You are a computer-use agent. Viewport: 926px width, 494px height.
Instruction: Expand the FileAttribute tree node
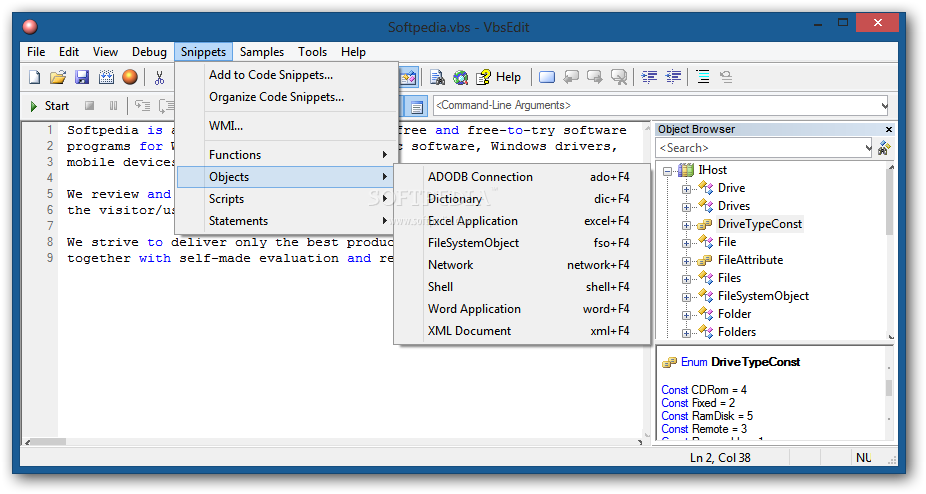coord(686,261)
